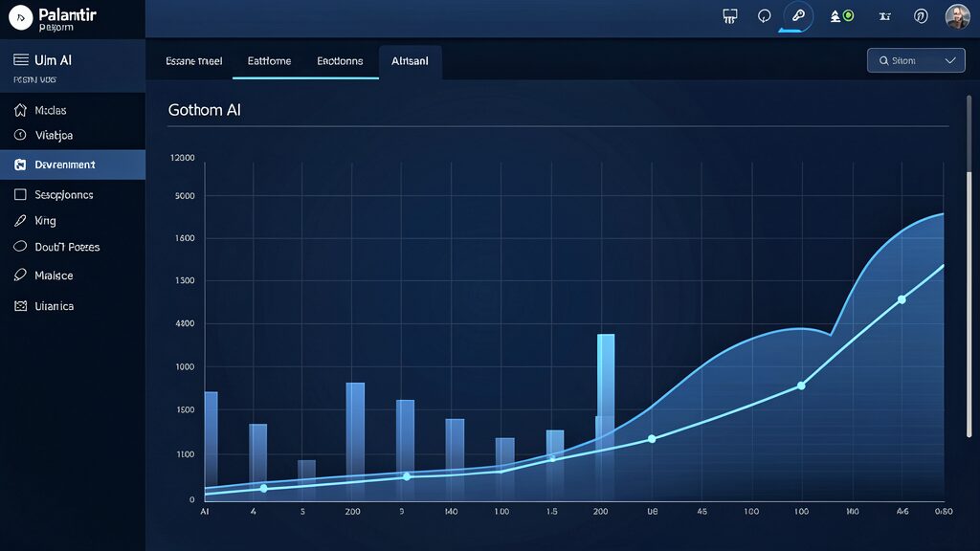Click the Davrenment sidebar icon
This screenshot has width=980, height=551.
pyautogui.click(x=20, y=165)
